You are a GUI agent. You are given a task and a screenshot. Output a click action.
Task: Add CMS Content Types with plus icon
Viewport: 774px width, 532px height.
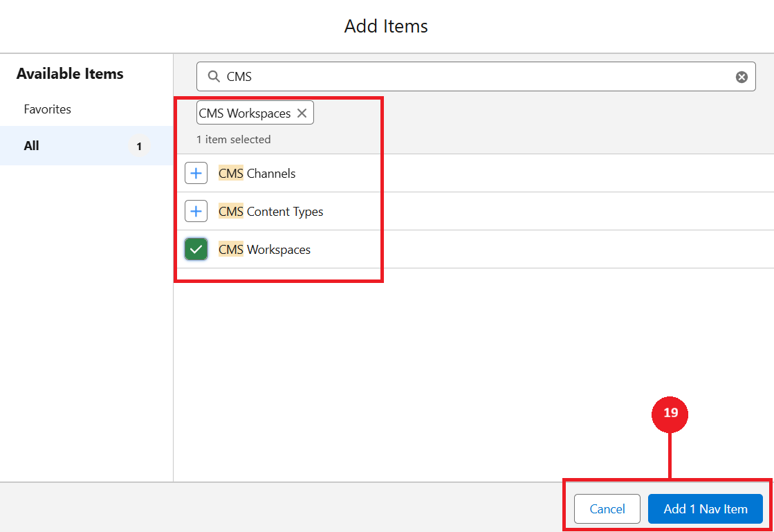pos(196,212)
